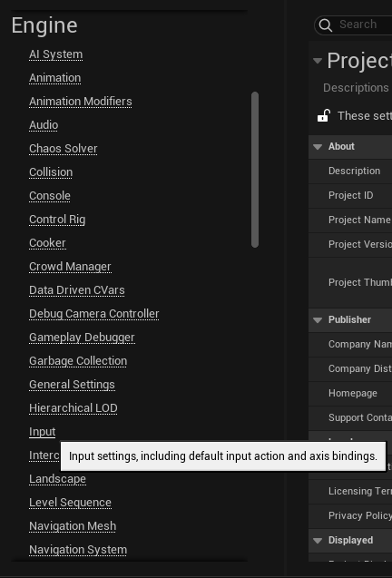Collapse the About category

click(x=318, y=147)
